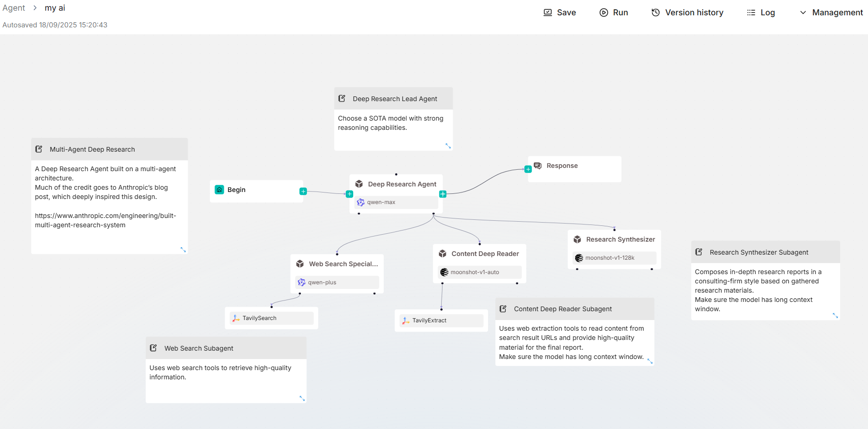This screenshot has width=868, height=429.
Task: Click the Web Search Subagent note title
Action: click(199, 348)
